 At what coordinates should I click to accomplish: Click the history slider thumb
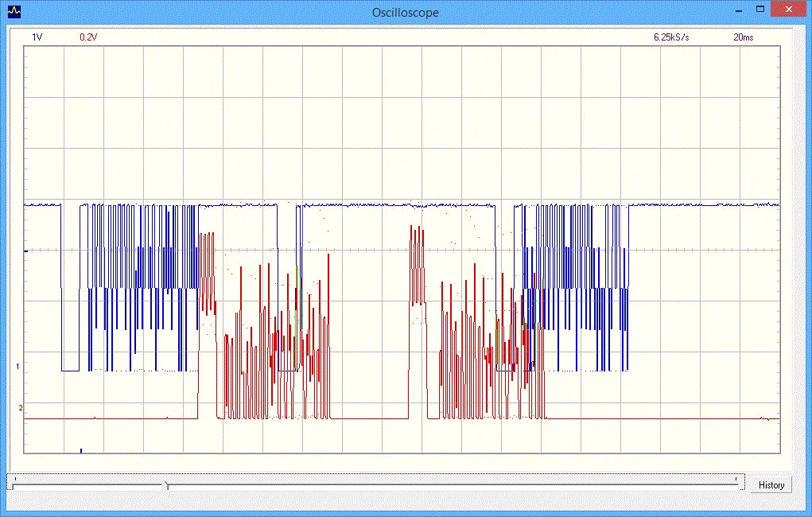(x=165, y=484)
